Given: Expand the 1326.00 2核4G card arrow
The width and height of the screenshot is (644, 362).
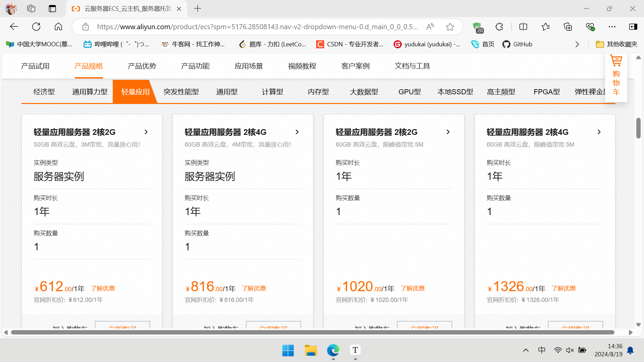Looking at the screenshot, I should [x=599, y=132].
